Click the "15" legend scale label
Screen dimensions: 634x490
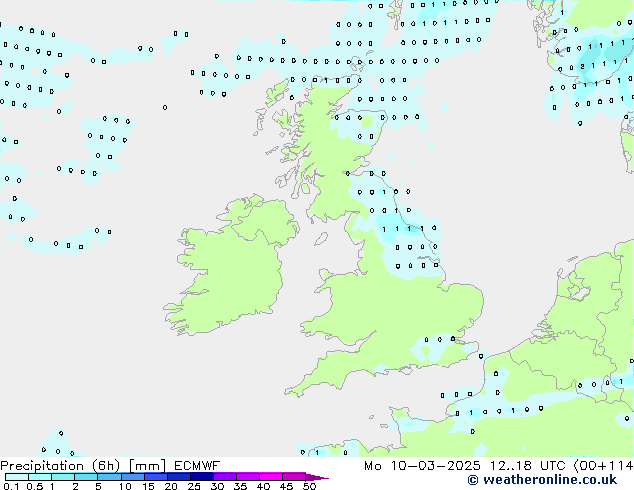pyautogui.click(x=148, y=486)
